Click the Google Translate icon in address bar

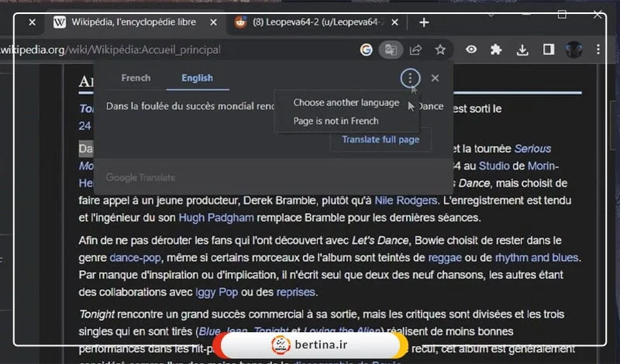391,50
